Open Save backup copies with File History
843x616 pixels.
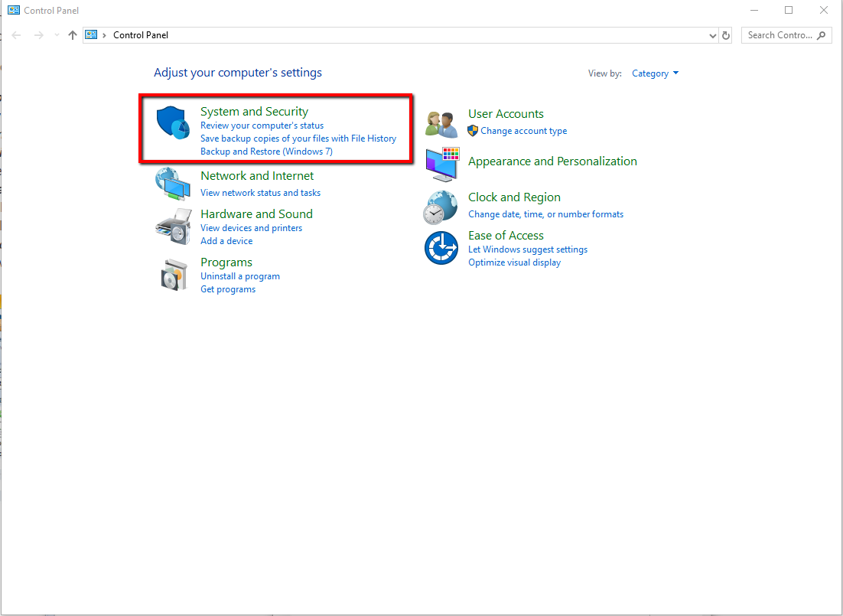pyautogui.click(x=298, y=139)
